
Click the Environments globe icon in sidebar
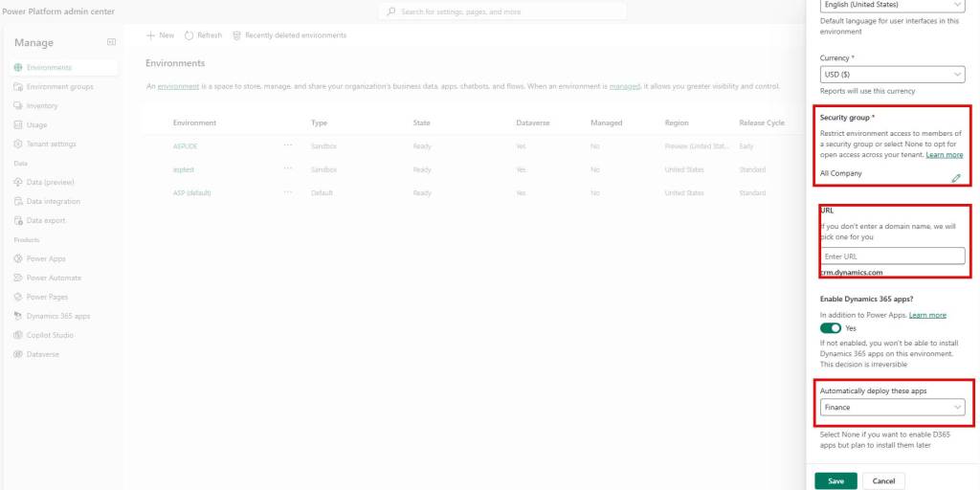18,68
